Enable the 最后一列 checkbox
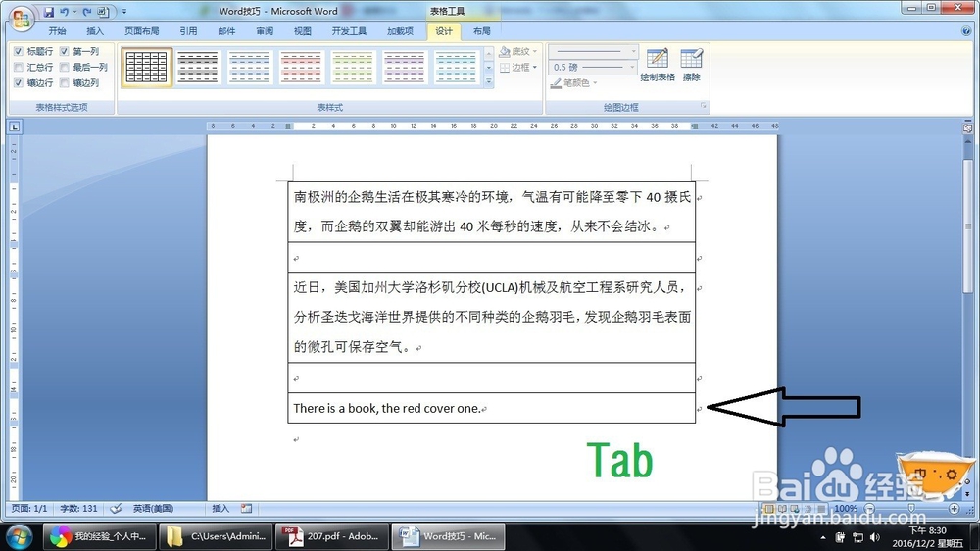 [x=65, y=67]
